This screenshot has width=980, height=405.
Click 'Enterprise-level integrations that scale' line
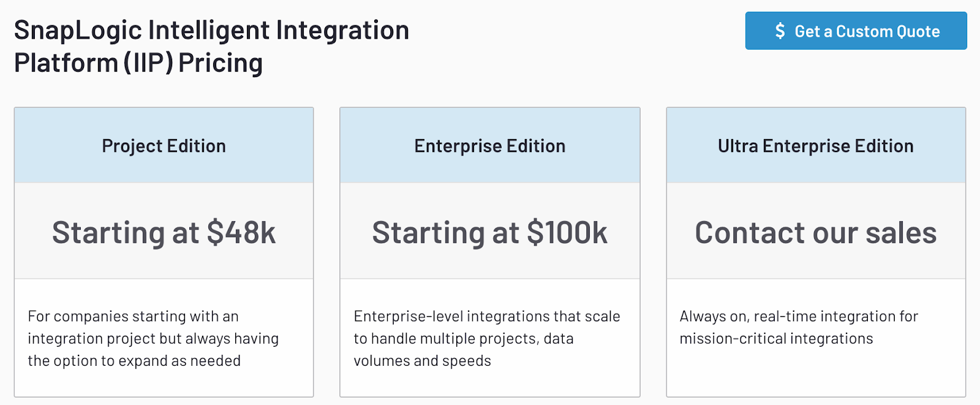pos(487,316)
